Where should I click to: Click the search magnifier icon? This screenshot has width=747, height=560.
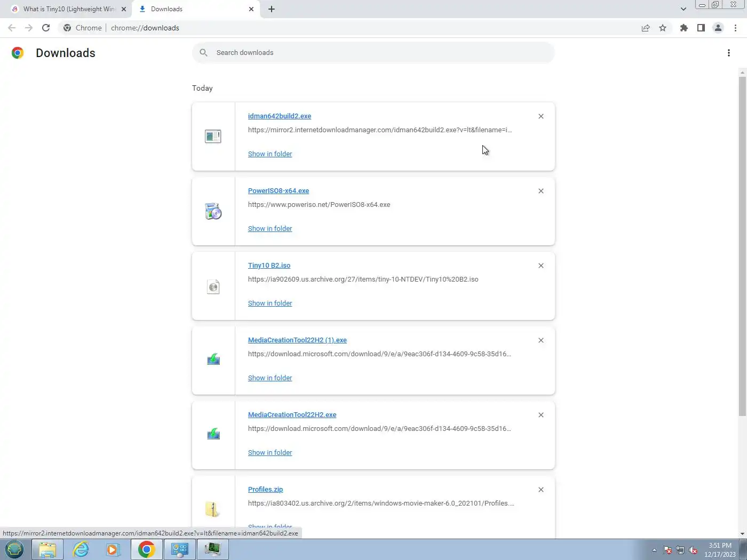pos(203,52)
